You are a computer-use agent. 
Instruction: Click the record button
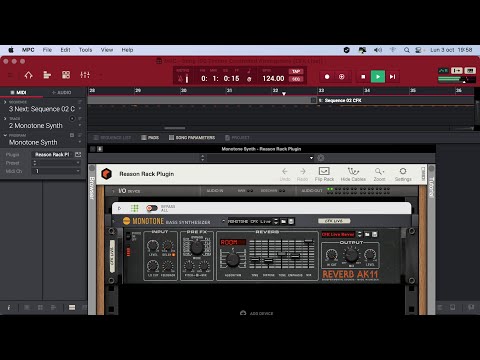pyautogui.click(x=327, y=77)
